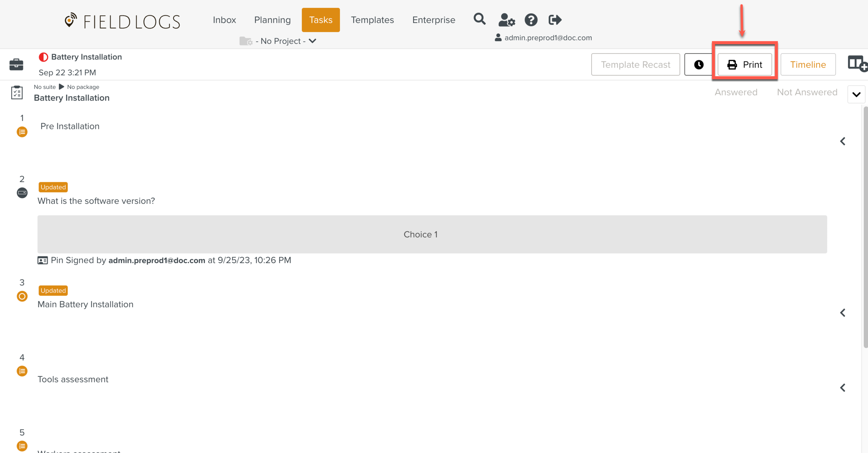
Task: Toggle the Answered filter
Action: (736, 92)
